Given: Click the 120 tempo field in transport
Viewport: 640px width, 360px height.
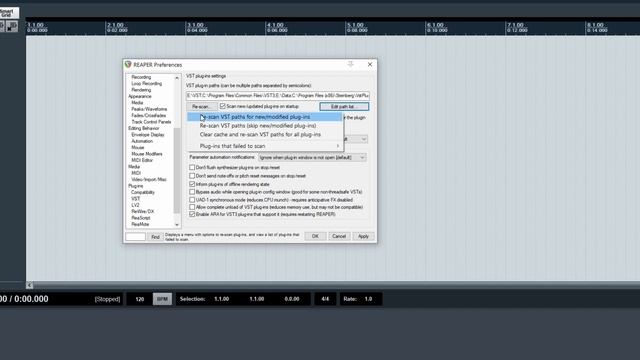Looking at the screenshot, I should click(140, 299).
